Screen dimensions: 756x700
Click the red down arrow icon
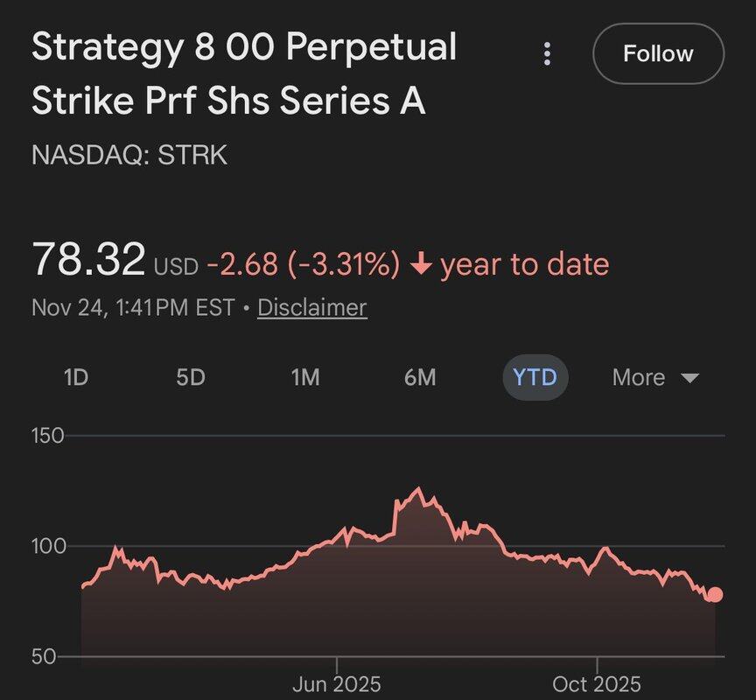pos(421,263)
